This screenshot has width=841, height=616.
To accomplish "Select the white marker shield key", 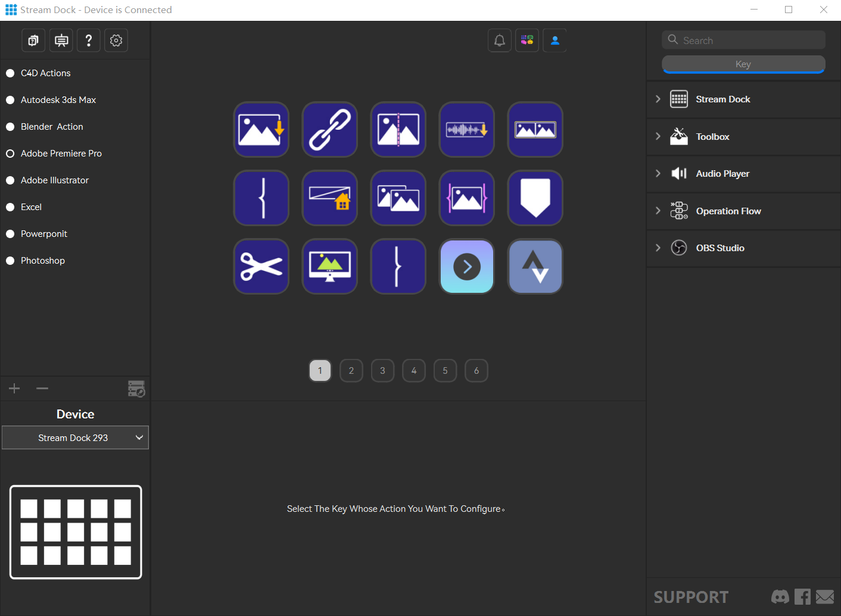I will (x=535, y=198).
